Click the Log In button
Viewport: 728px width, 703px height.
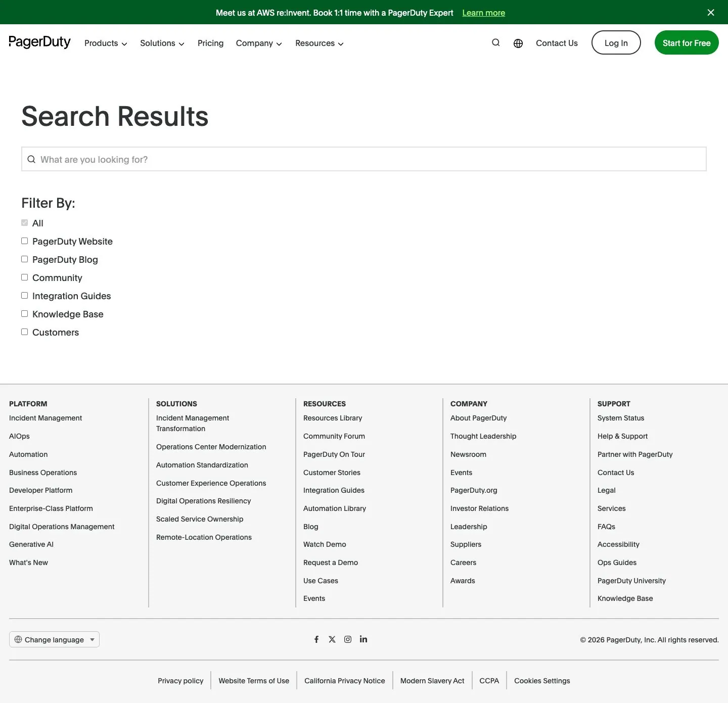tap(616, 43)
